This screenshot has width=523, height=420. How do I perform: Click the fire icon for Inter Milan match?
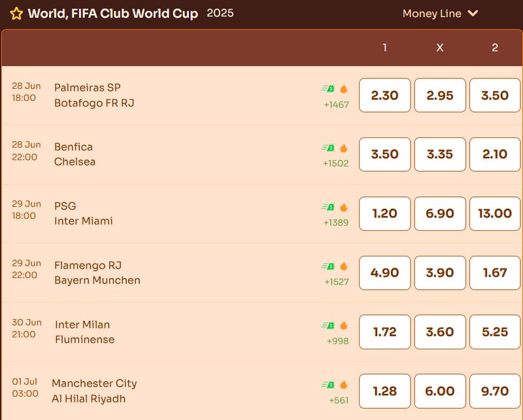[344, 326]
